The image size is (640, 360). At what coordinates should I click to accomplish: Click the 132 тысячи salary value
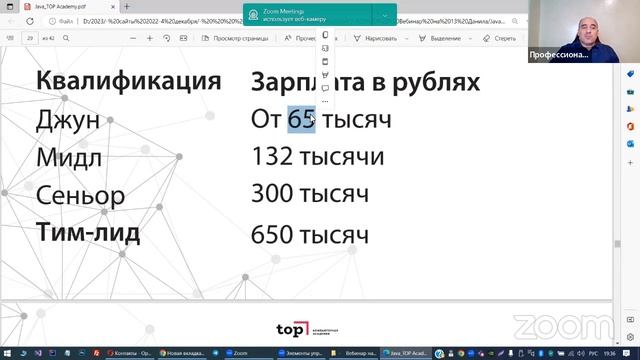click(318, 156)
